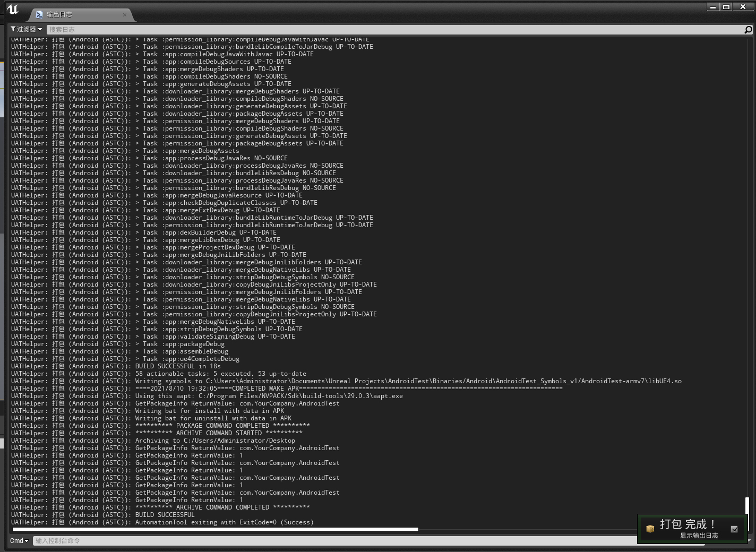Select the ':app:mergeDebugShaders' task line
Viewport: 756px width, 552px height.
coord(148,69)
